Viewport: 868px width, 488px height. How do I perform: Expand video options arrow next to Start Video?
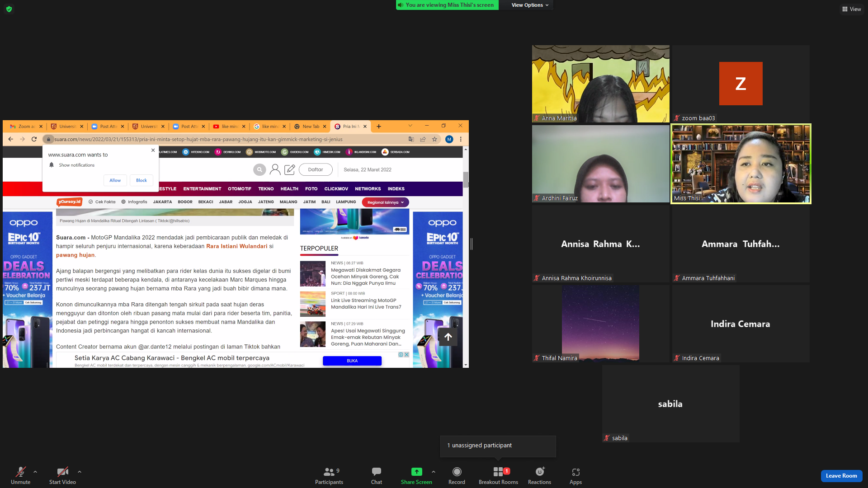pos(80,472)
